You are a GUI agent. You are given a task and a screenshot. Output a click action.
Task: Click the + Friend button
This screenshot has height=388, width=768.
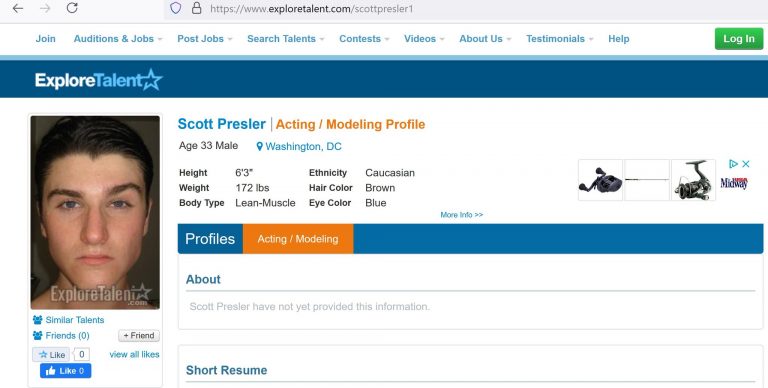click(x=139, y=336)
